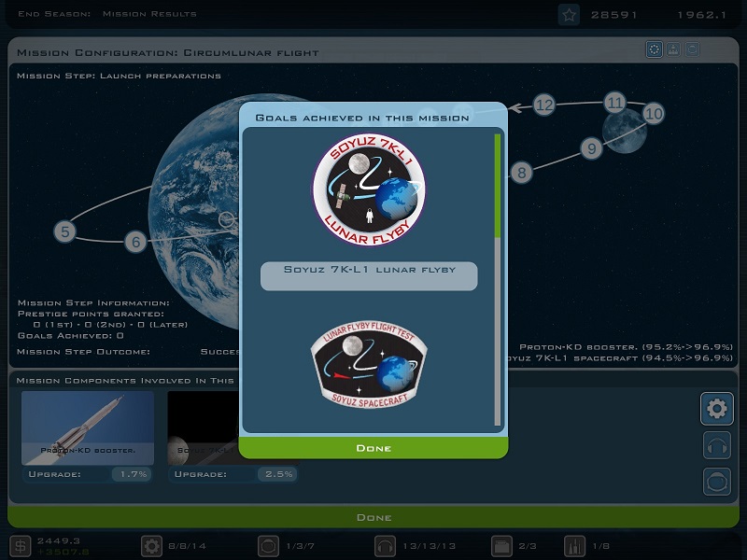
Task: Click the prestige star icon
Action: pyautogui.click(x=568, y=14)
